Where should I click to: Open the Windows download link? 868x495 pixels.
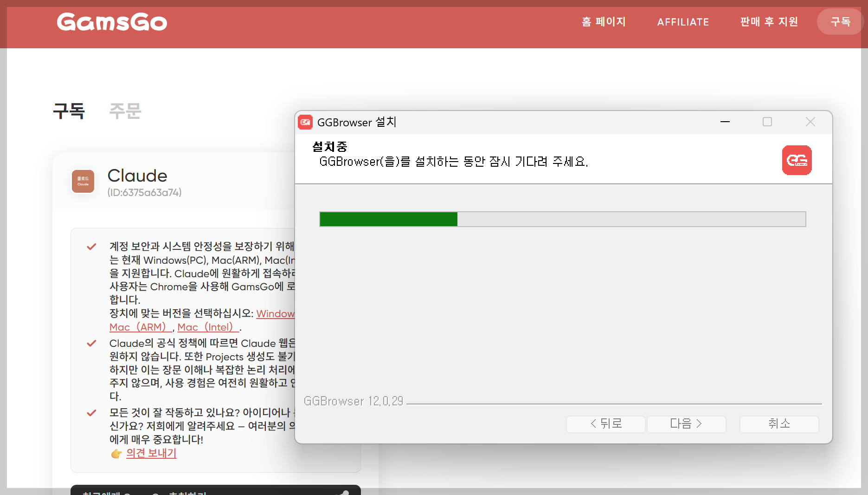click(276, 313)
